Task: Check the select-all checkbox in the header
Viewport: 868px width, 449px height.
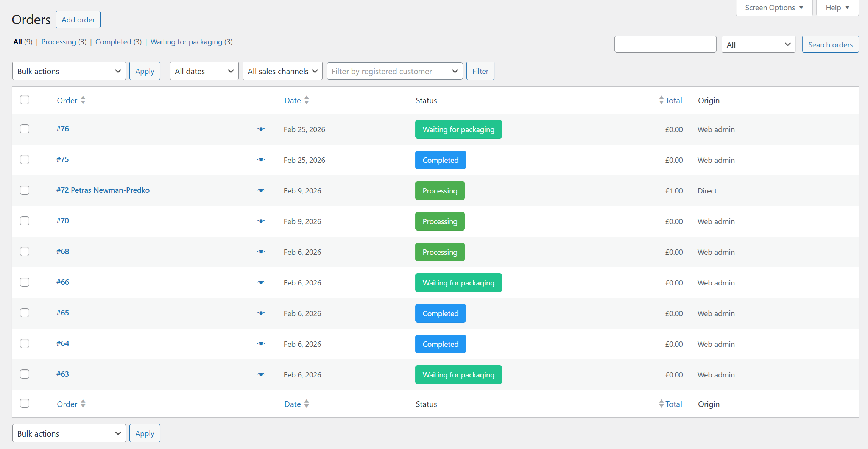Action: pyautogui.click(x=25, y=100)
